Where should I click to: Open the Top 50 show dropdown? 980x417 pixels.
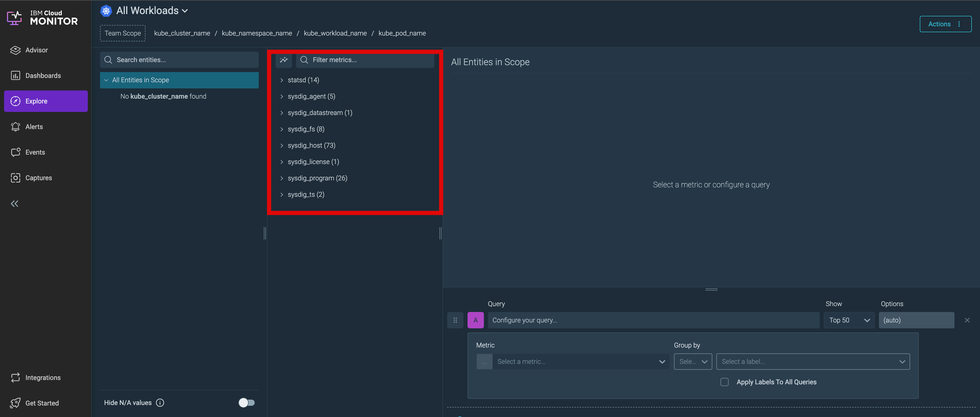[x=849, y=320]
